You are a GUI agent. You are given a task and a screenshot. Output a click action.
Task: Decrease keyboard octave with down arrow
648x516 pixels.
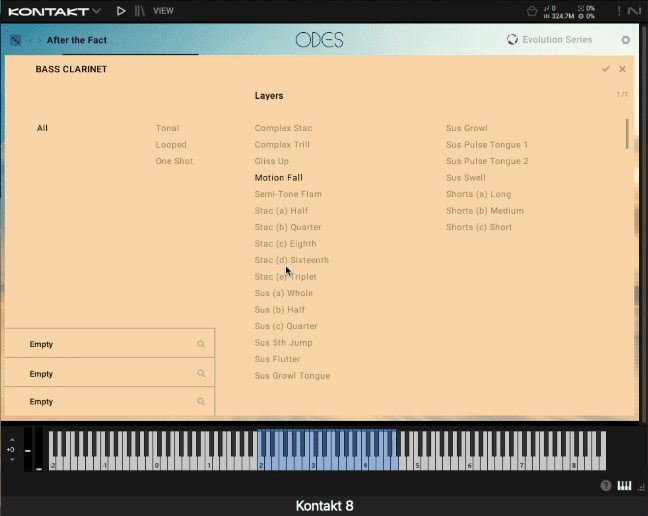point(12,459)
